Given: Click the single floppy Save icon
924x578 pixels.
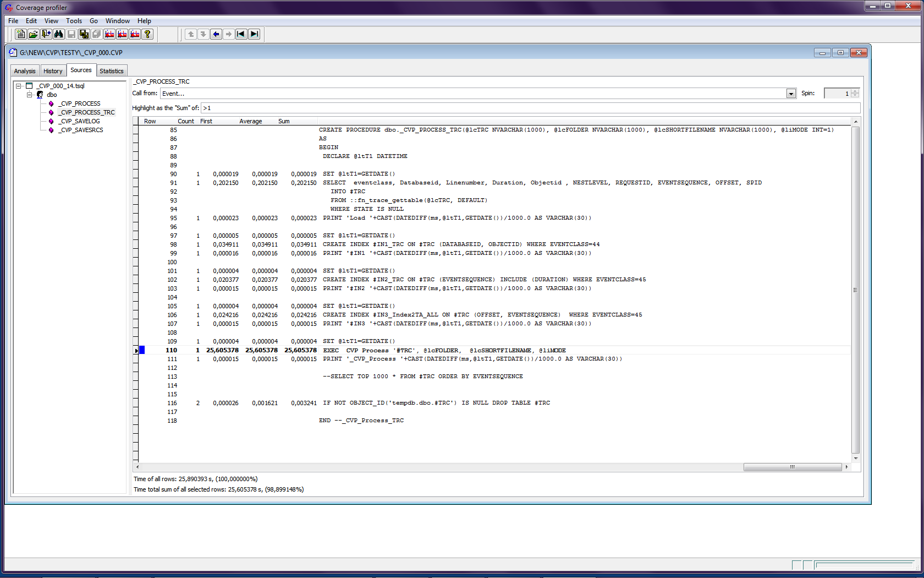Looking at the screenshot, I should coord(71,34).
